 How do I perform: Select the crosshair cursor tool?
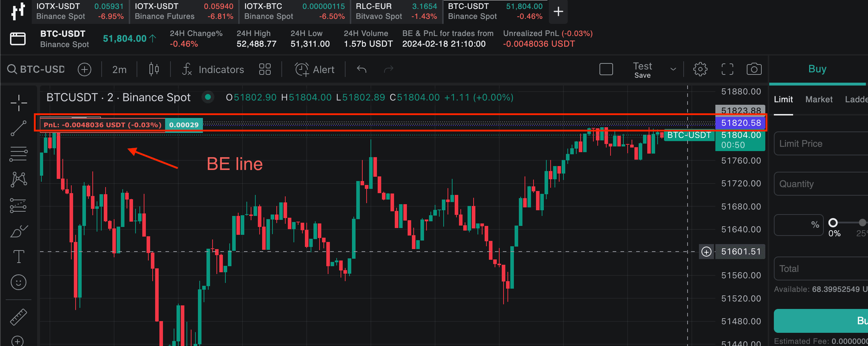point(19,103)
